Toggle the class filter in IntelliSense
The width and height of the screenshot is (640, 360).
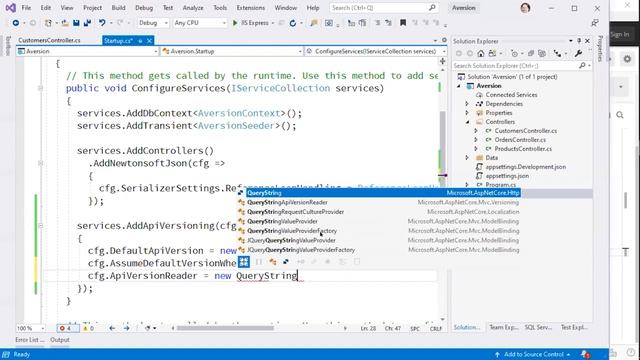273,262
